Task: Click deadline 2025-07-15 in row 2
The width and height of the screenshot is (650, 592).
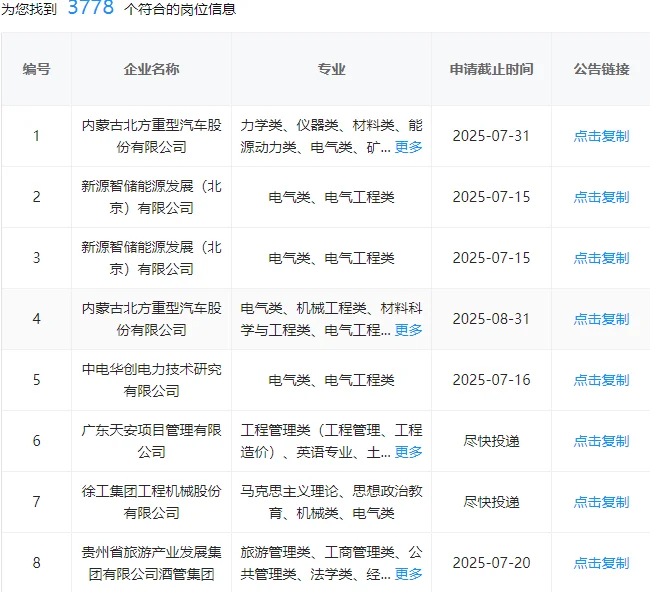Action: 491,197
